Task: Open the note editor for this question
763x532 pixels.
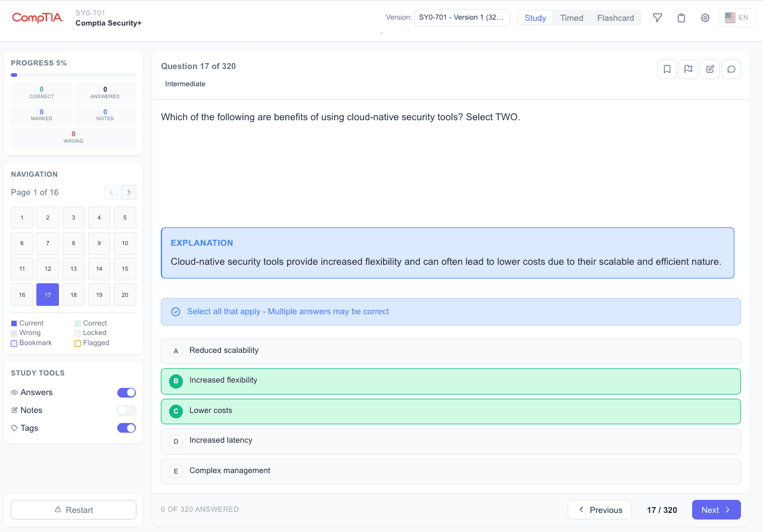Action: [x=709, y=69]
